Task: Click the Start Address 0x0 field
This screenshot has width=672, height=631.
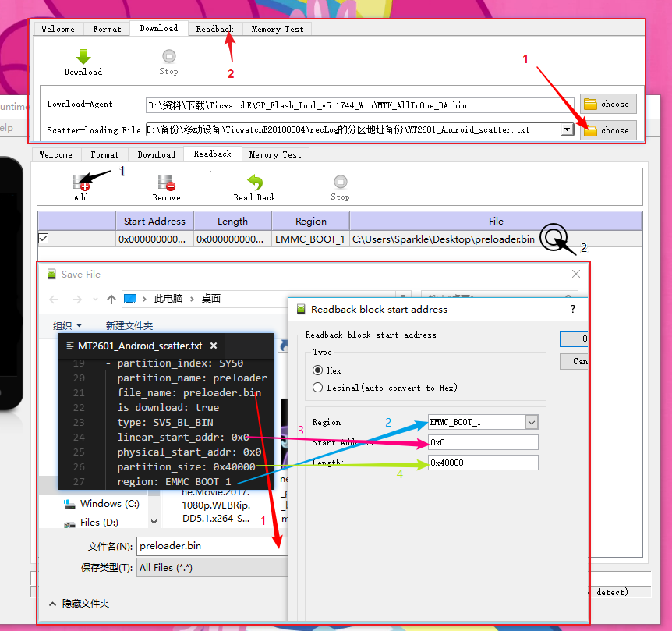Action: [483, 442]
